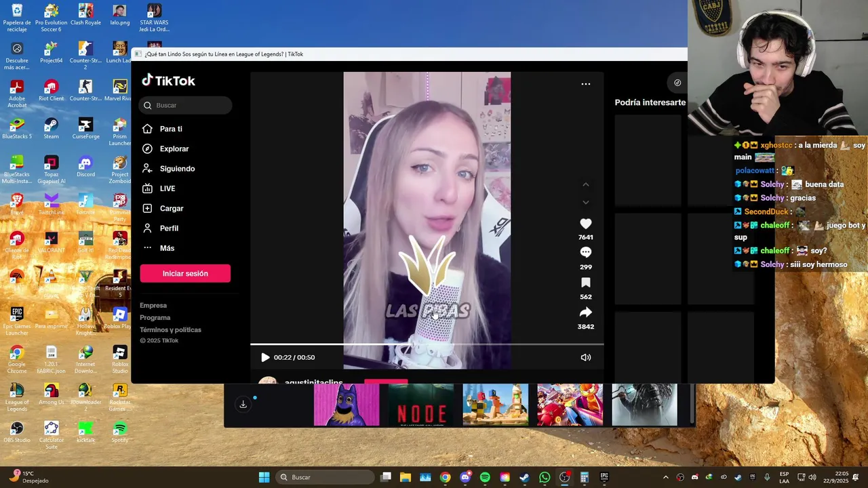Play the paused TikTok video
Image resolution: width=868 pixels, height=488 pixels.
coord(265,357)
